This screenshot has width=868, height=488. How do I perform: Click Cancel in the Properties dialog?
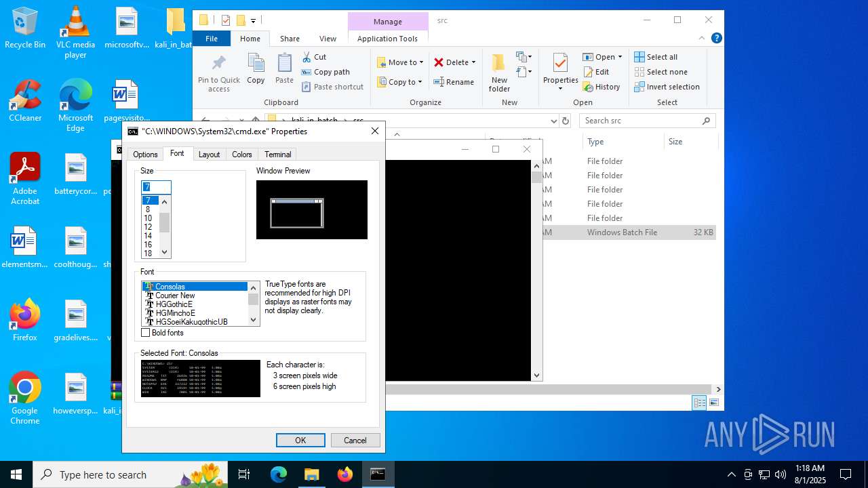click(355, 440)
